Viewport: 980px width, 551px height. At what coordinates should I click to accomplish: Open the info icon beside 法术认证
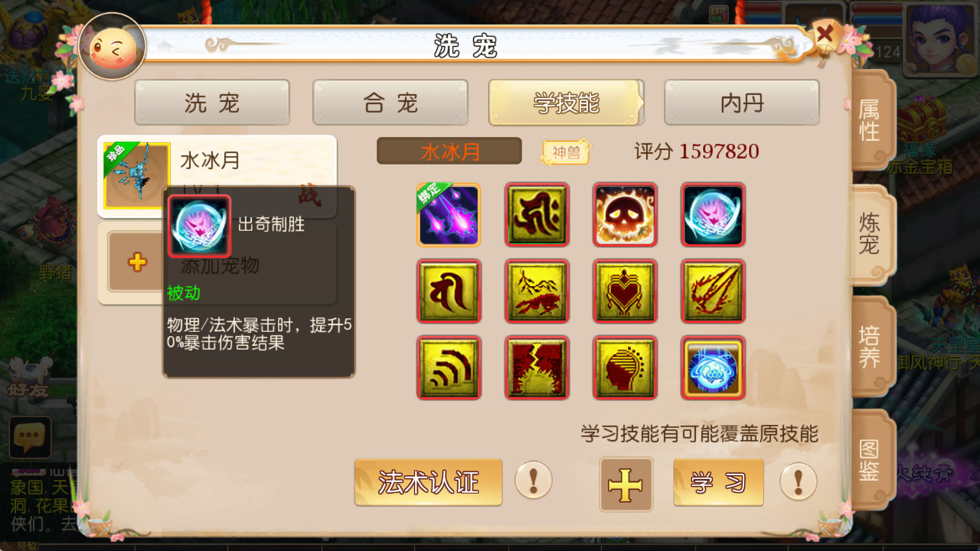(x=533, y=481)
